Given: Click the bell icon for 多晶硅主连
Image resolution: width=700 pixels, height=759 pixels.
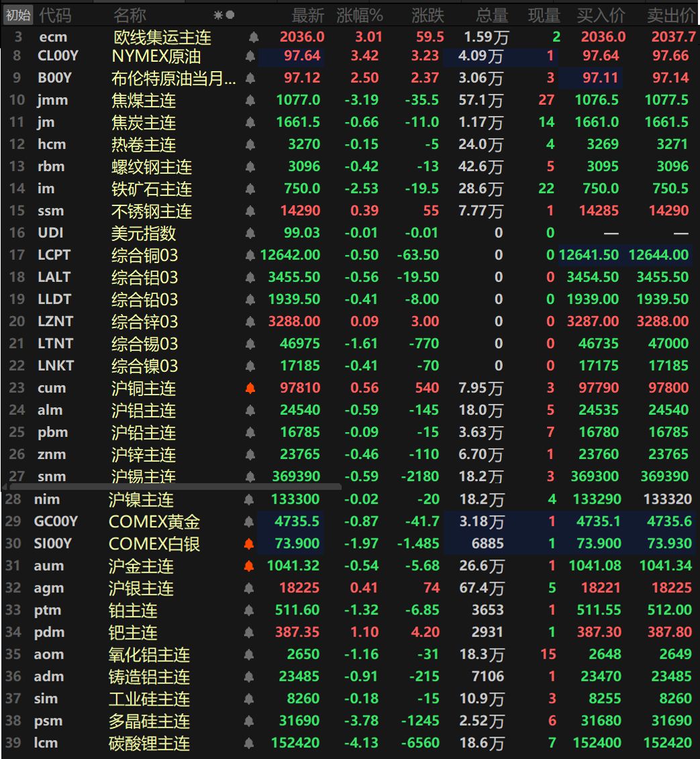Looking at the screenshot, I should click(249, 721).
